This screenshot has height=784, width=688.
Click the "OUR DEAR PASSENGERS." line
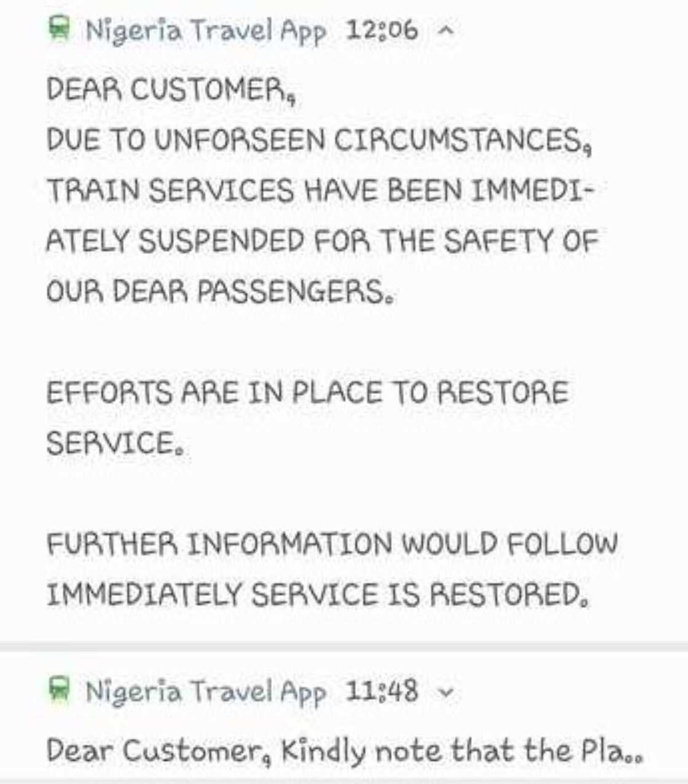click(x=219, y=291)
